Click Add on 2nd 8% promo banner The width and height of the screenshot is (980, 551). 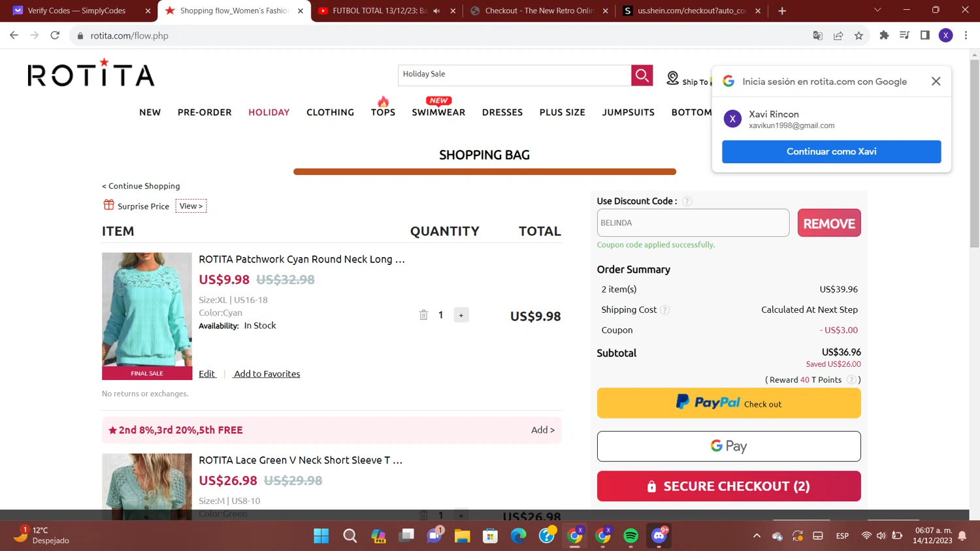click(x=542, y=430)
